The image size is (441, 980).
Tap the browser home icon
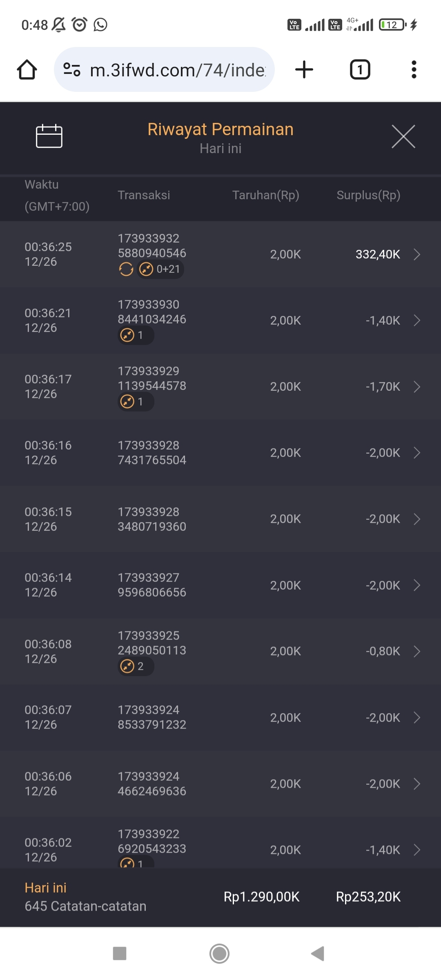(27, 70)
